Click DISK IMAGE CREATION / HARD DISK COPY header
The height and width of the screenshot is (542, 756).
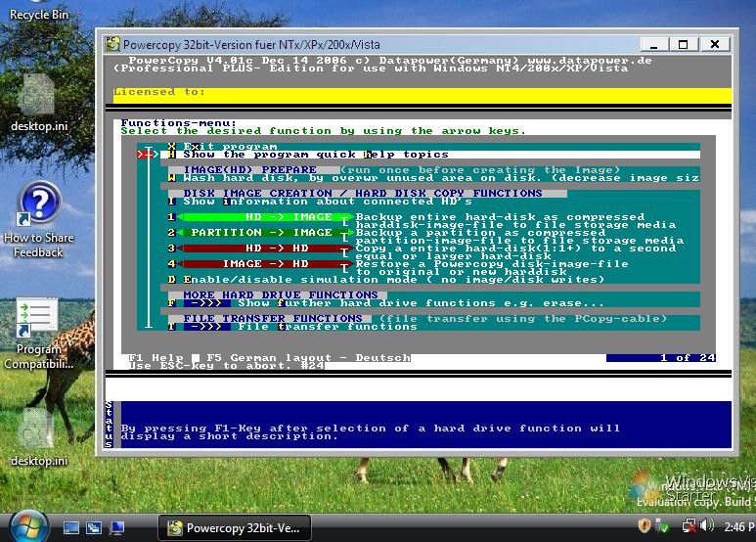click(368, 194)
